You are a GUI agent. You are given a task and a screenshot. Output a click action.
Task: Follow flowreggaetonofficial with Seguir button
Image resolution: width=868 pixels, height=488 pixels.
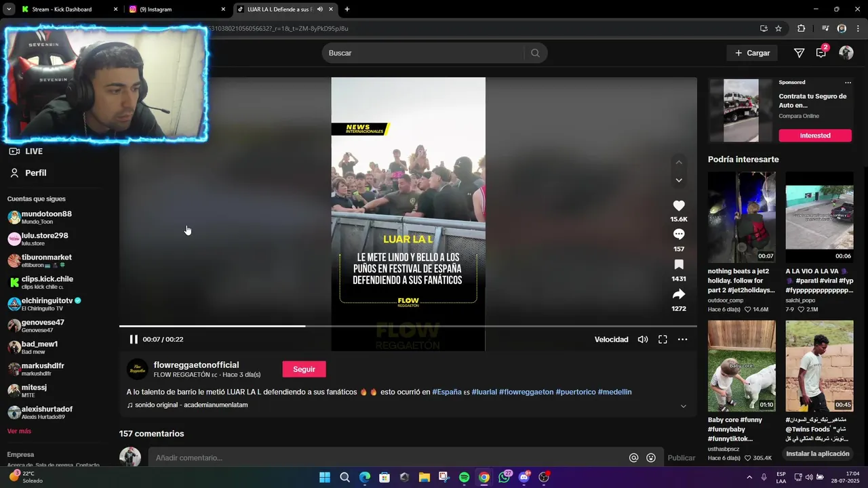click(304, 369)
